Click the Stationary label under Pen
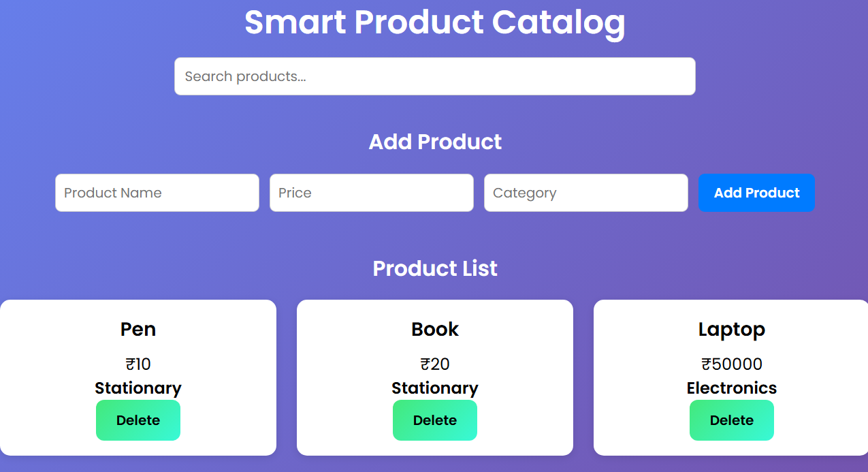This screenshot has height=472, width=868. pyautogui.click(x=138, y=388)
